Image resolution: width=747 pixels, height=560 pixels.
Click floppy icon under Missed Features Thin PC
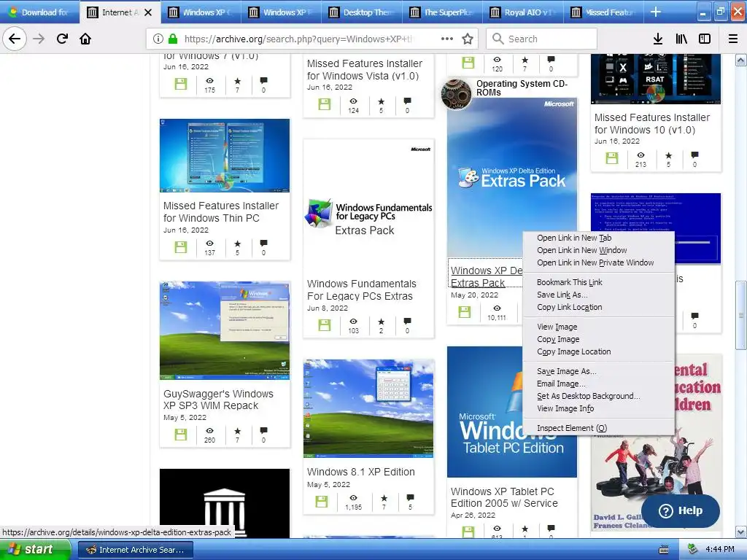(181, 246)
